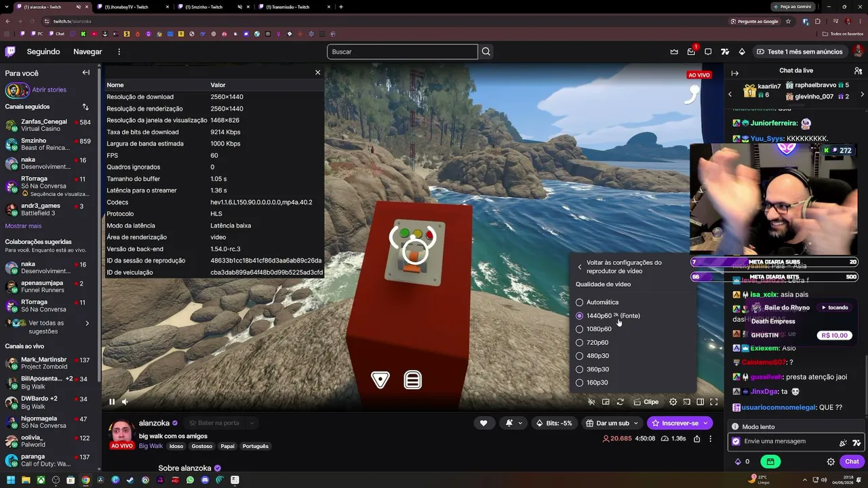Open the green rewards button in chat
Viewport: 868px width, 488px height.
click(x=770, y=462)
